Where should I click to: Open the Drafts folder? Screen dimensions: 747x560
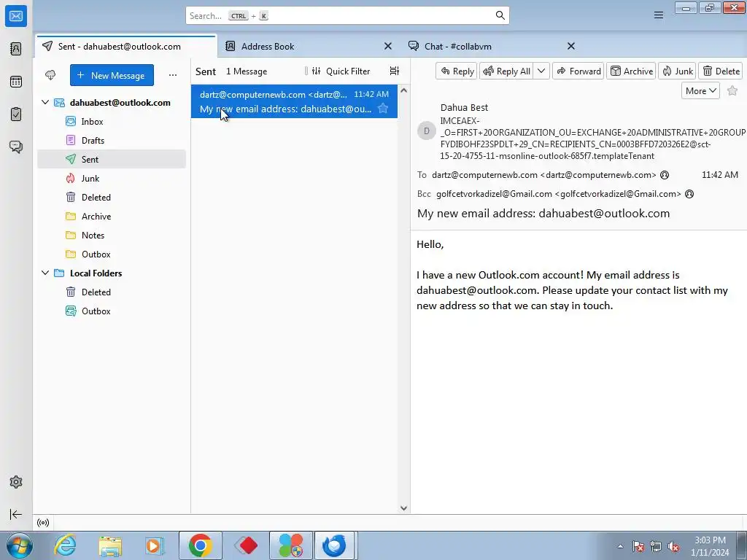pos(112,141)
